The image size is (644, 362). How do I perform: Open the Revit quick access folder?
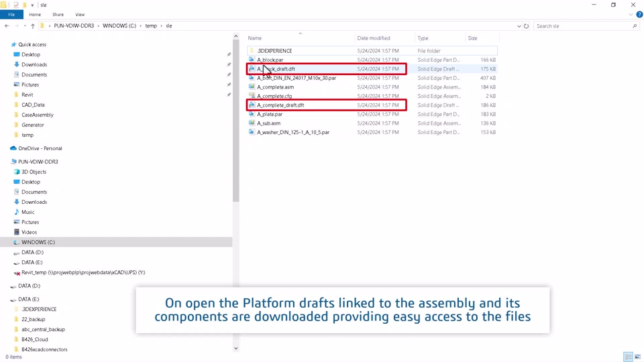tap(27, 95)
